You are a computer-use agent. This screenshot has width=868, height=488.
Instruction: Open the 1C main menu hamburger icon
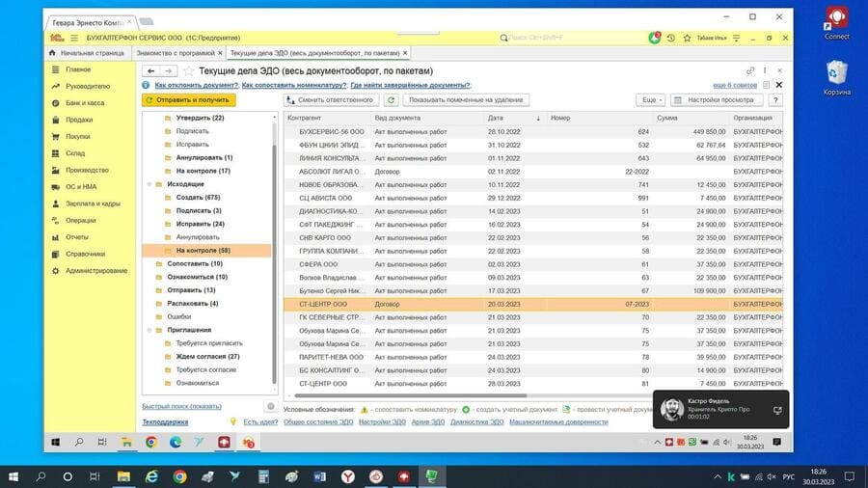[x=74, y=38]
